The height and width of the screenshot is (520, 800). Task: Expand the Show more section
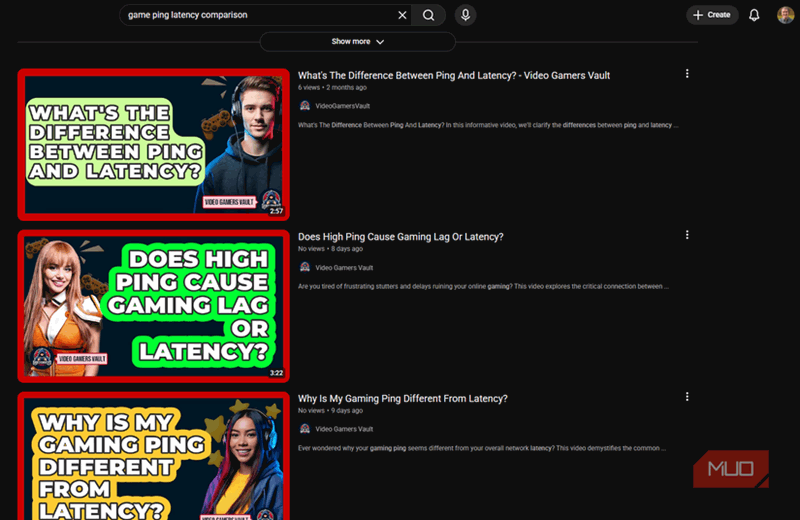[357, 42]
